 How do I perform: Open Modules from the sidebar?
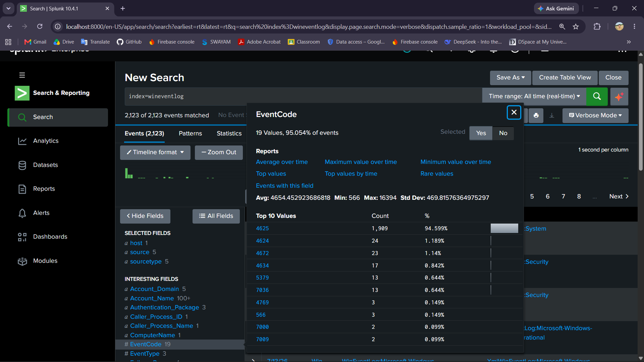click(45, 261)
